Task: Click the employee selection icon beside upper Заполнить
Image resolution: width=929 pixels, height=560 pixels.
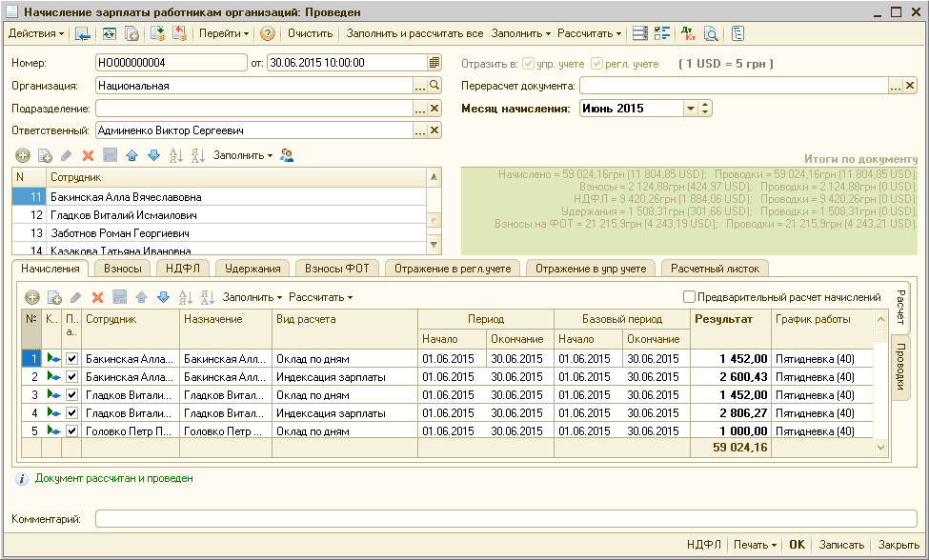Action: pyautogui.click(x=287, y=155)
